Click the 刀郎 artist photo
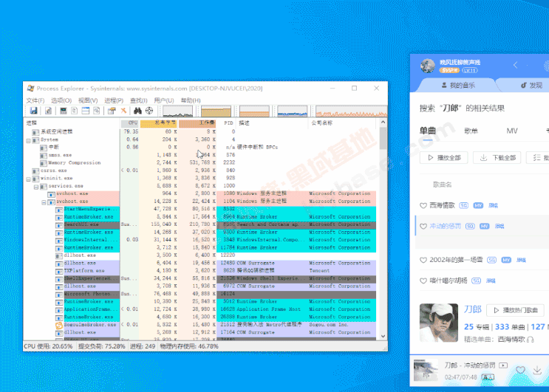The height and width of the screenshot is (392, 549). 439,323
